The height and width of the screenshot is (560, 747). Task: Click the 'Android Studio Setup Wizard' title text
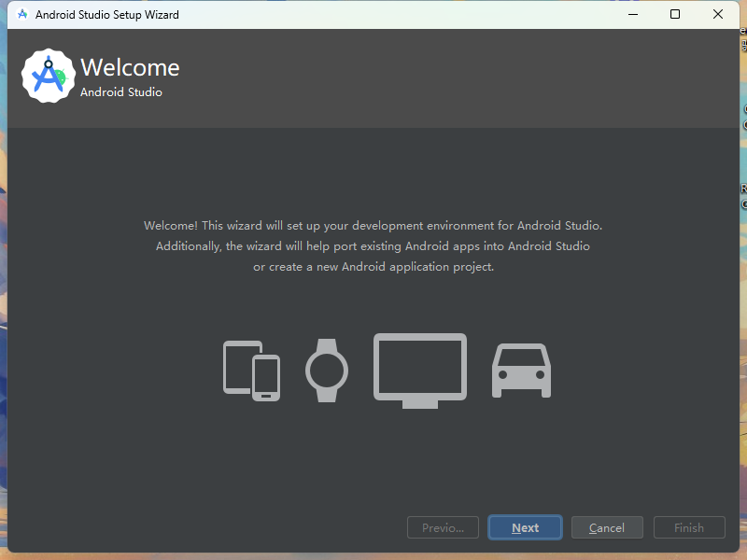(107, 15)
